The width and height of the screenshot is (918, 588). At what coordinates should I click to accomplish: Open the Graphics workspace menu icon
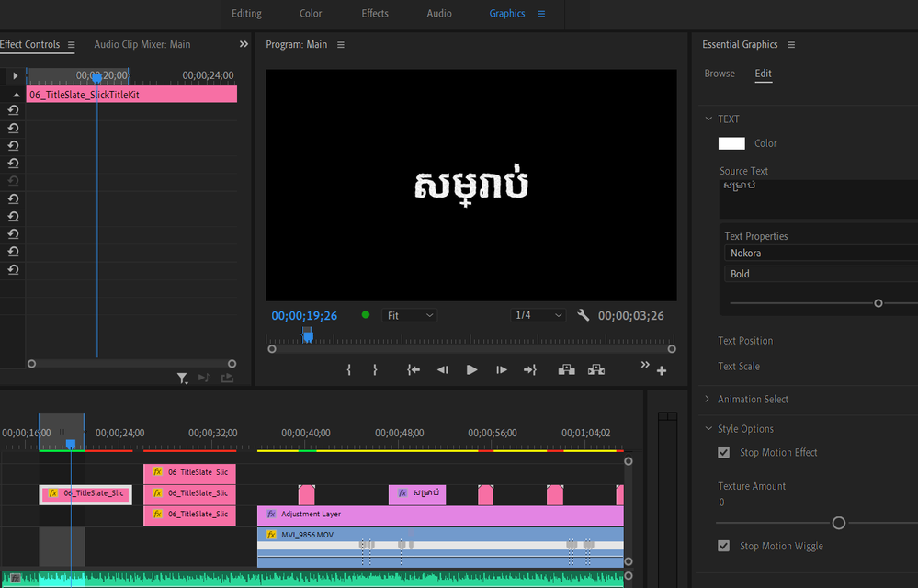click(x=541, y=14)
